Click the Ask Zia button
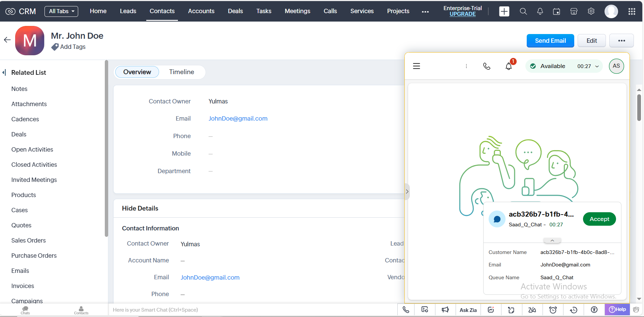This screenshot has height=317, width=644. click(468, 310)
